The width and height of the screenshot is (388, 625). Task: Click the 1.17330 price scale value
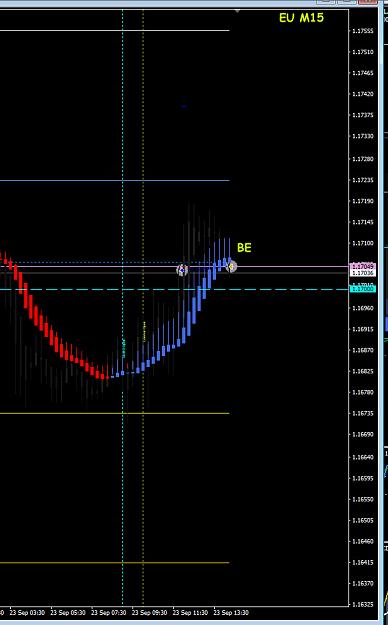coord(363,136)
